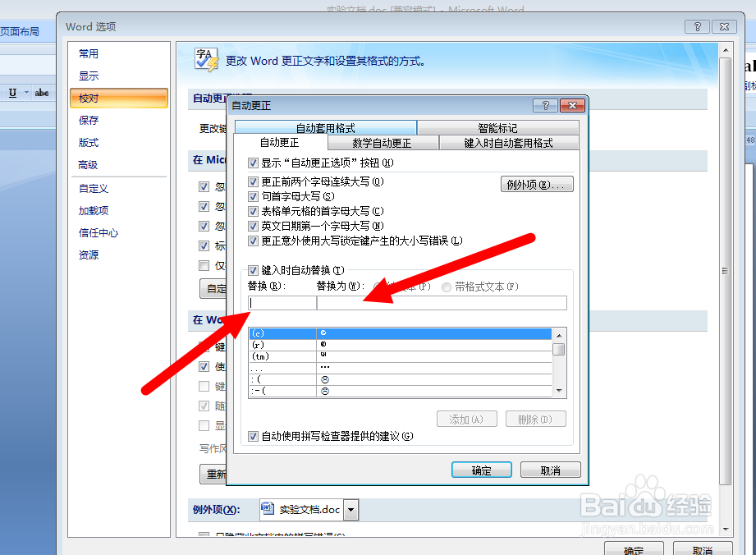
Task: Click 取消 button in Word 选项 window
Action: pos(703,548)
